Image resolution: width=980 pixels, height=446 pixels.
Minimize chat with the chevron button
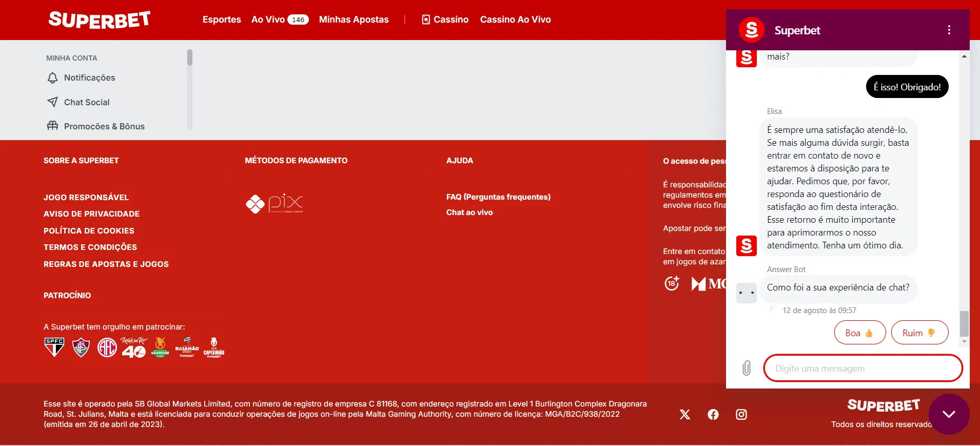949,414
